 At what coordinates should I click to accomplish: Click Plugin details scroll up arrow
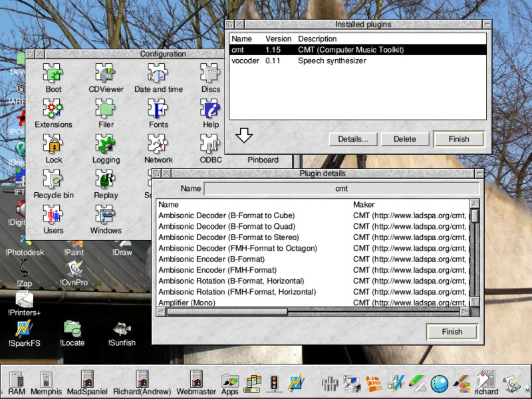tap(475, 204)
